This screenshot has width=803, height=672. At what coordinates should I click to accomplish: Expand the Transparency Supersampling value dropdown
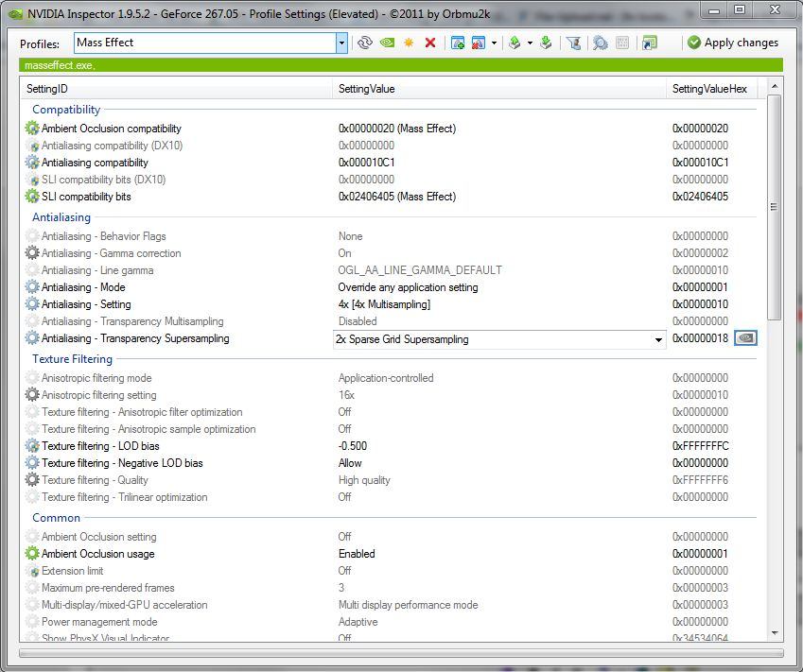(658, 339)
